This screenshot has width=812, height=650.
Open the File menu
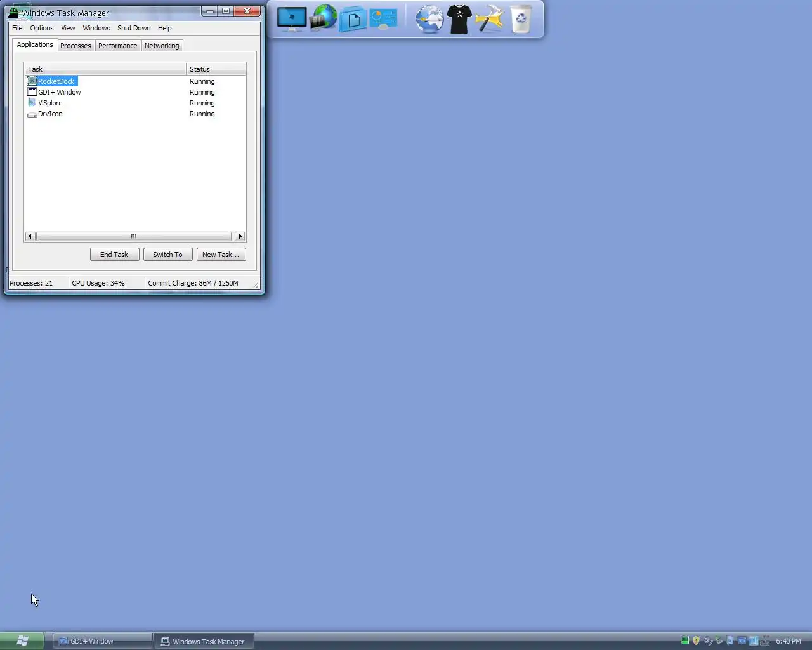click(17, 28)
